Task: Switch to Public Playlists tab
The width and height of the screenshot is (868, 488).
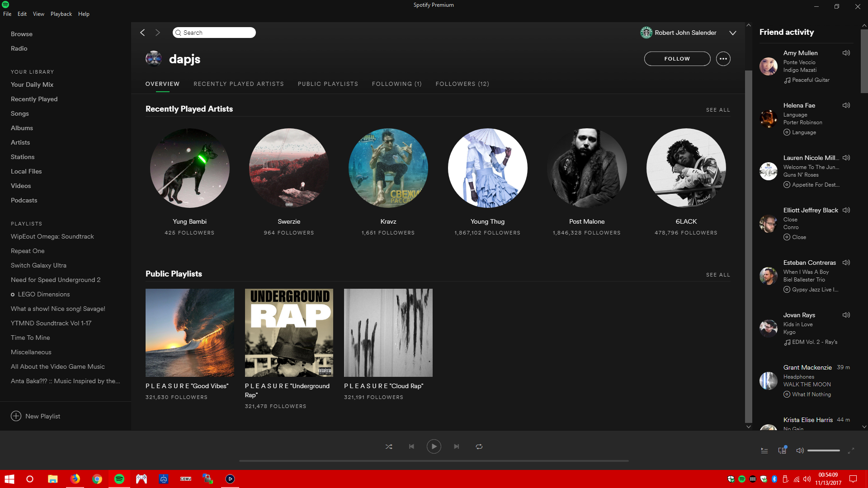Action: 328,84
